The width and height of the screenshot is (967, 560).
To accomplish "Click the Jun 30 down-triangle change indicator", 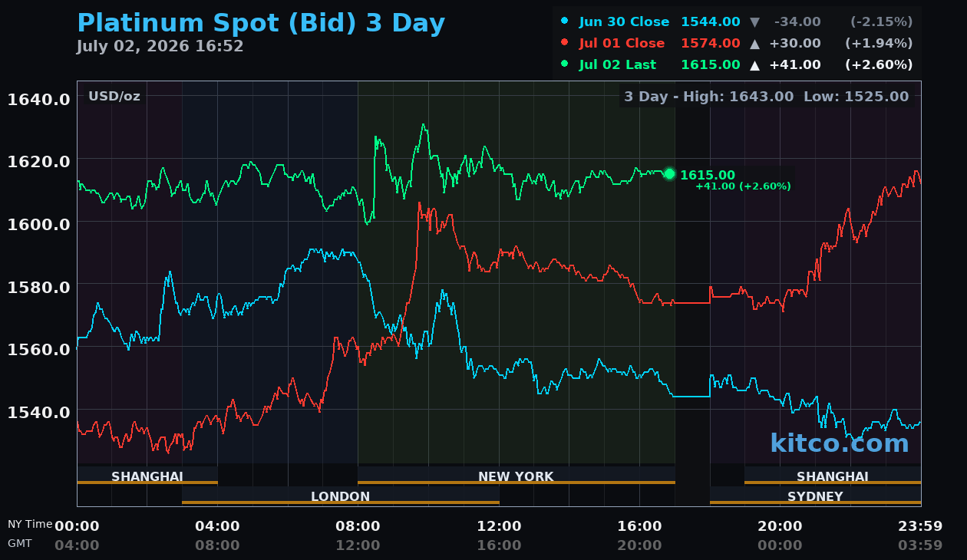I will 755,22.
